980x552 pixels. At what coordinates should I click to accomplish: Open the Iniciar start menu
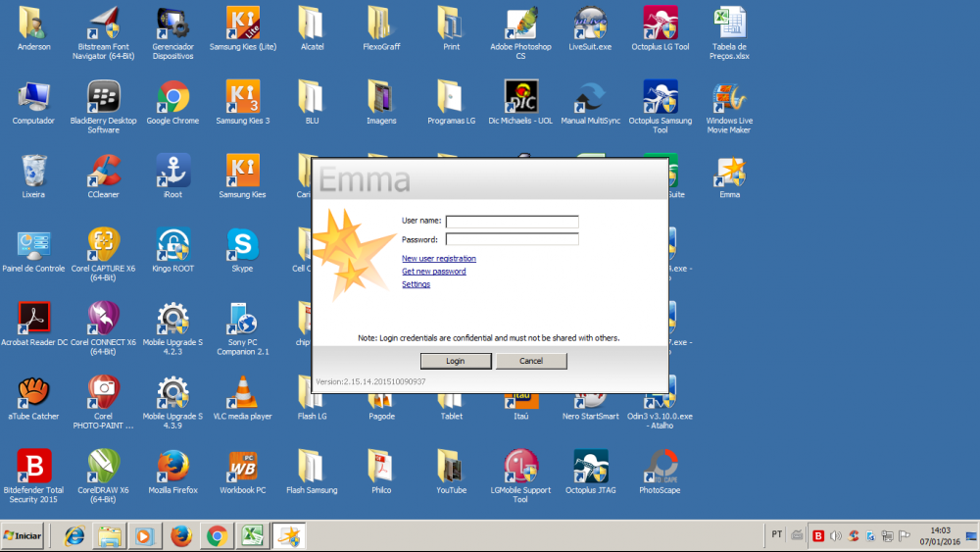coord(23,535)
